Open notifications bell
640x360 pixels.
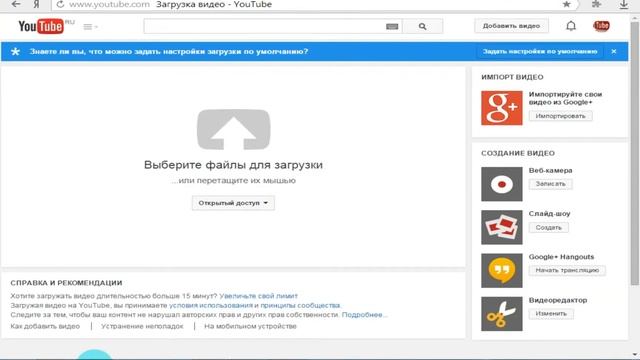point(571,26)
